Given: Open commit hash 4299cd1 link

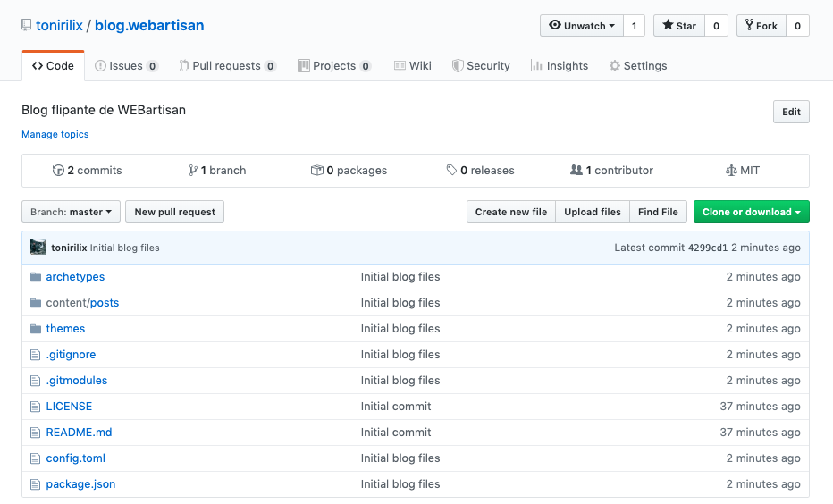Looking at the screenshot, I should click(708, 248).
